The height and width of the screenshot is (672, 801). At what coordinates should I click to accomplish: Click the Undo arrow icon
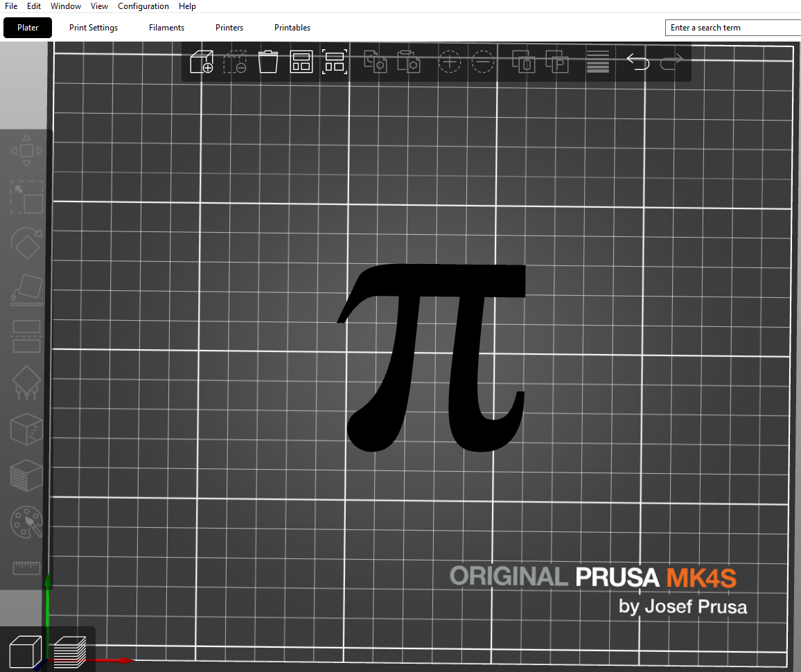pos(638,62)
